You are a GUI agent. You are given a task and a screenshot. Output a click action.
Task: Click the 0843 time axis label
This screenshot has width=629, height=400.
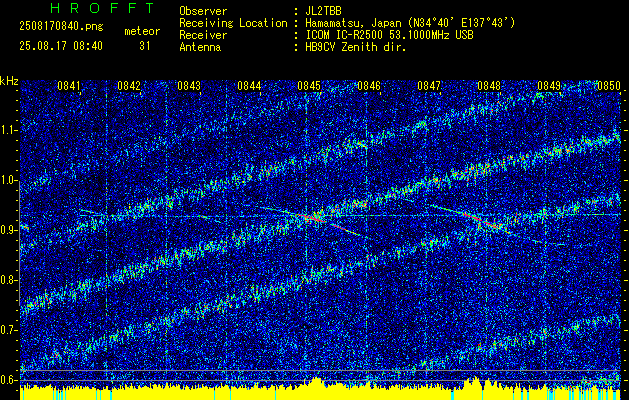189,86
